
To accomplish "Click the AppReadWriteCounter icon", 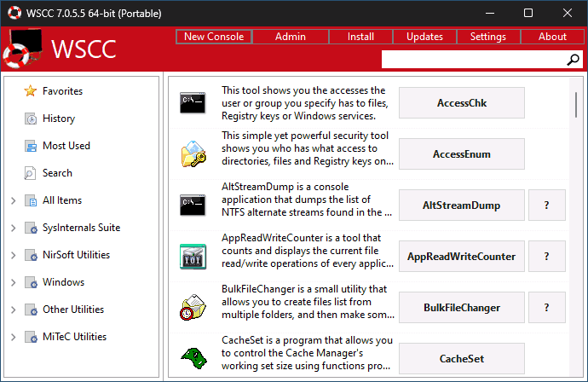I will (x=193, y=257).
